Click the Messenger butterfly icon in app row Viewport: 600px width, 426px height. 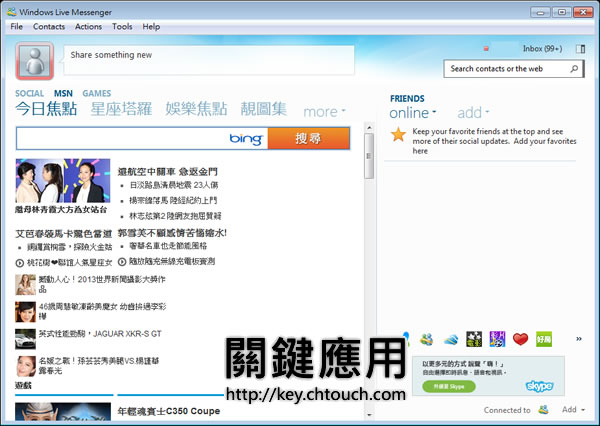[x=427, y=339]
